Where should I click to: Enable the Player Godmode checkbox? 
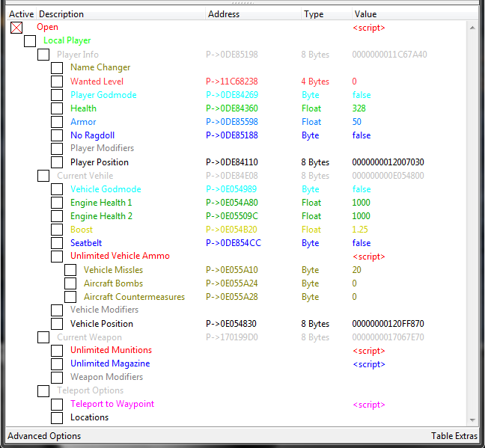tap(57, 95)
